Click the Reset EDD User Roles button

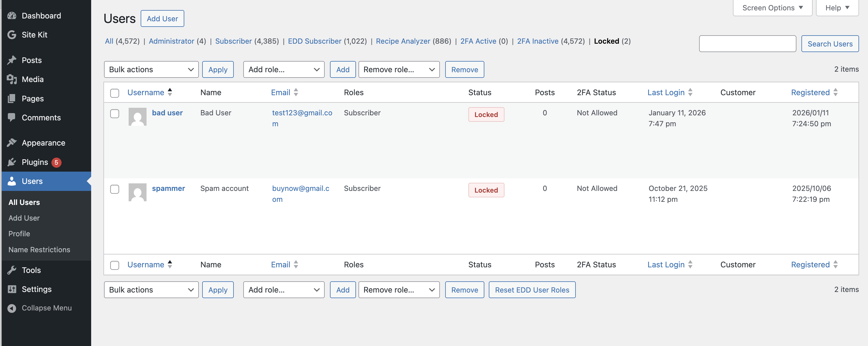[532, 290]
